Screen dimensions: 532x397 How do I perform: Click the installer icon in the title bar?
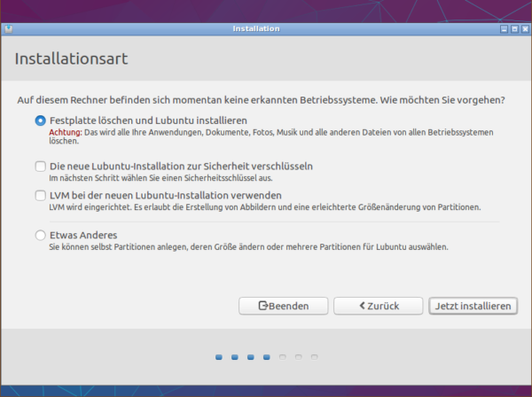click(x=9, y=29)
